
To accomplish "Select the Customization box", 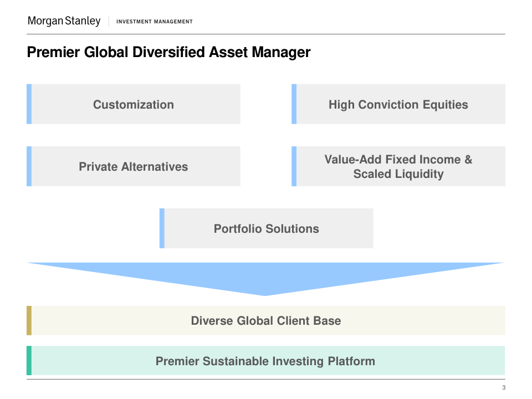I will point(134,104).
